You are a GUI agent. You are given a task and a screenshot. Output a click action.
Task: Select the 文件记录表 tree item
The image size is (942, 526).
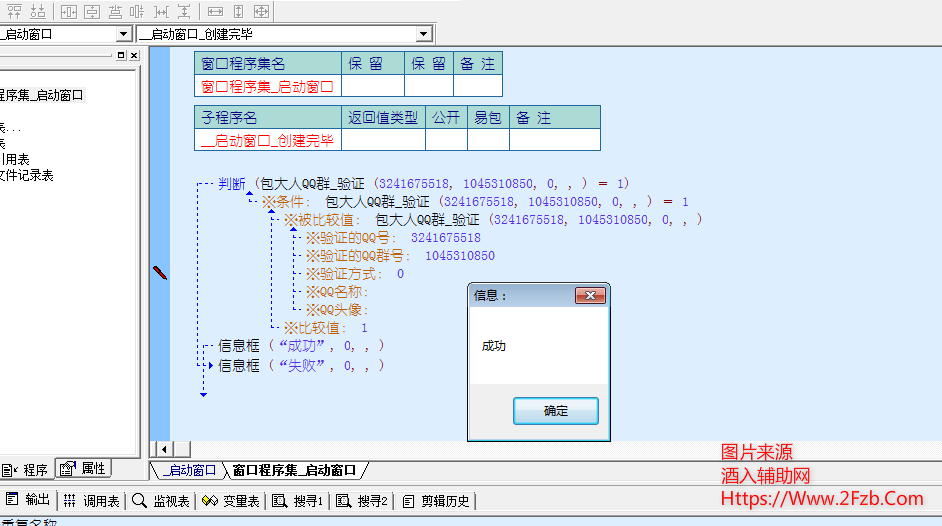pyautogui.click(x=26, y=175)
